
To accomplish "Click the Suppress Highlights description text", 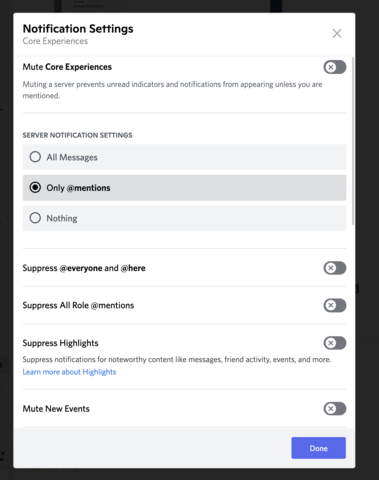I will tap(177, 360).
